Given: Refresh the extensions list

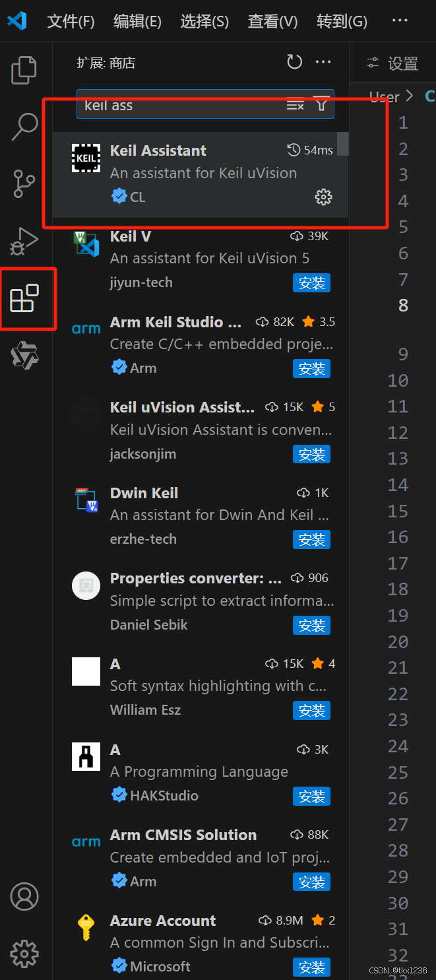Looking at the screenshot, I should point(294,61).
